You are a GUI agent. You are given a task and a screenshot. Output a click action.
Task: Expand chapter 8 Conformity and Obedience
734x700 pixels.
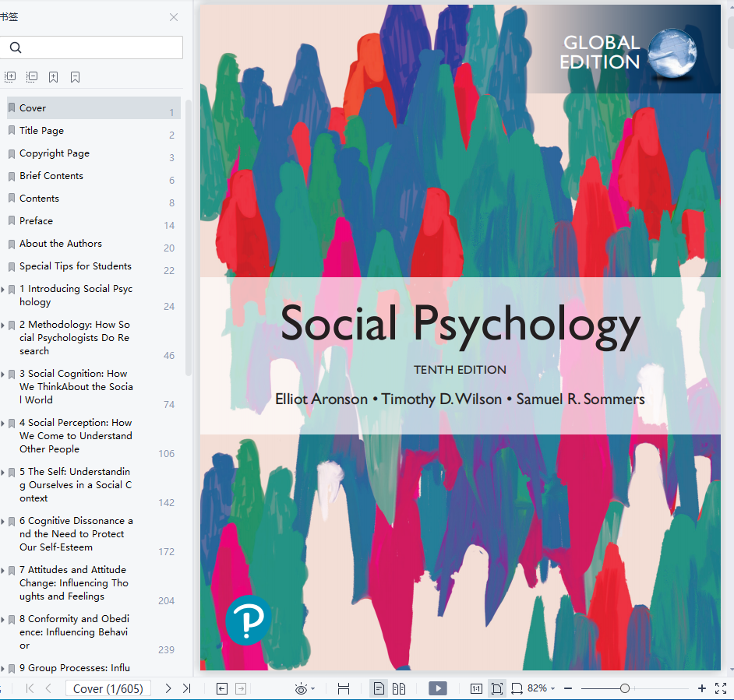3,620
